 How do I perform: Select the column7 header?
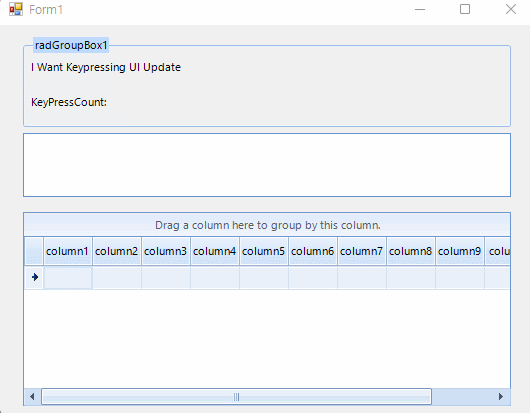coord(362,251)
